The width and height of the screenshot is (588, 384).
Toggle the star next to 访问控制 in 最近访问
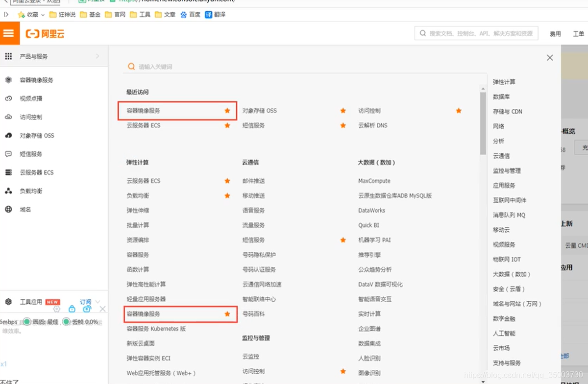[x=459, y=111]
